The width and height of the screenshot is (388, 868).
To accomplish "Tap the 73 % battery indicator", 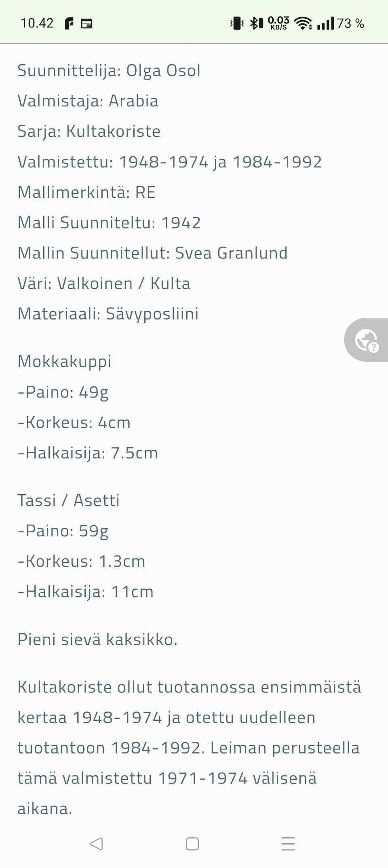I will coord(350,23).
